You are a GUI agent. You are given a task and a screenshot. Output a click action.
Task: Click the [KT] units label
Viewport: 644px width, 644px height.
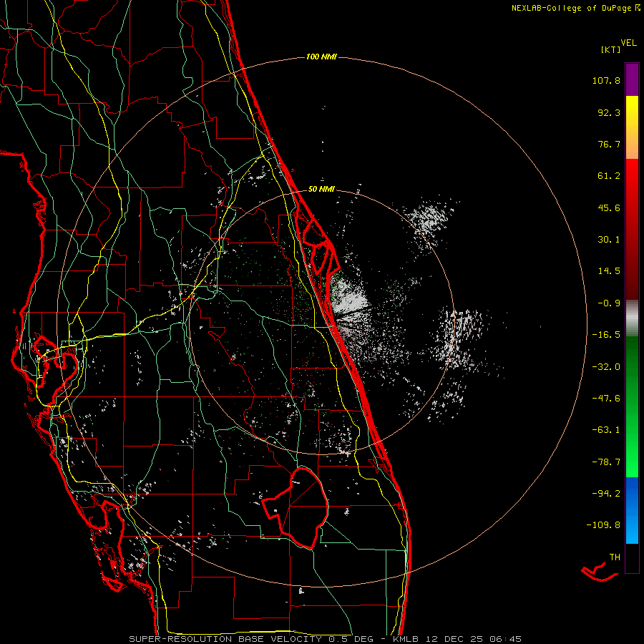610,49
